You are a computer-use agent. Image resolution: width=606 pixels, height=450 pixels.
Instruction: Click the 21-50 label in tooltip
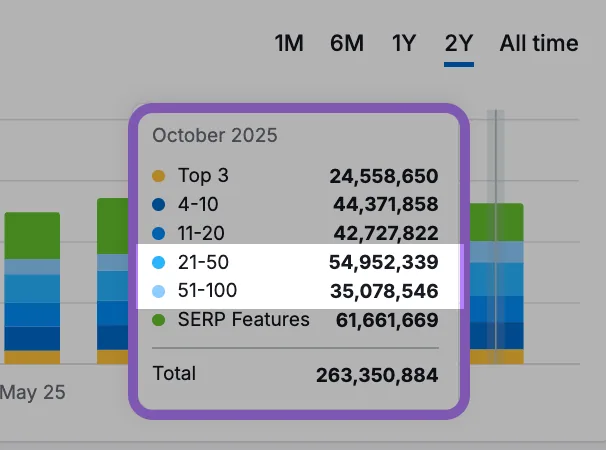[x=203, y=262]
